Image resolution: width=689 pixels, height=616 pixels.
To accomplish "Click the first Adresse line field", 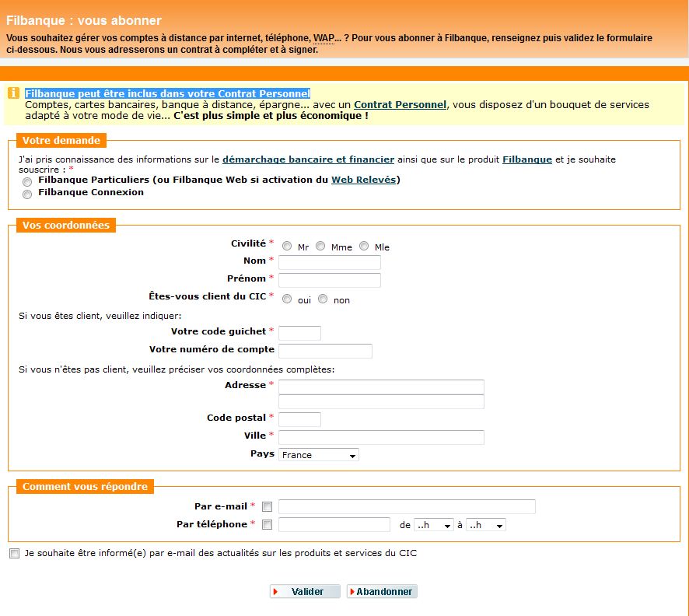I will pos(381,387).
